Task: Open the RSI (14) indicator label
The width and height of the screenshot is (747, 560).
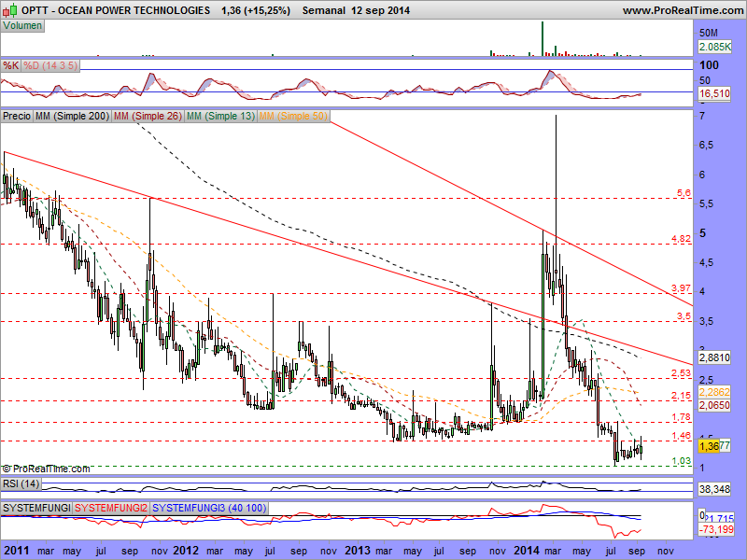Action: pos(21,484)
